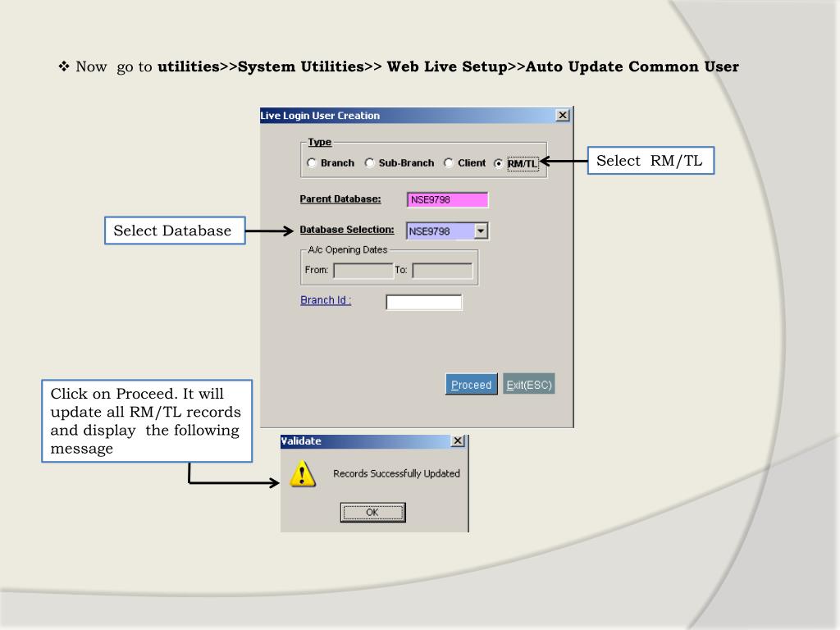840x630 pixels.
Task: Select the Branch radio button
Action: [x=312, y=163]
